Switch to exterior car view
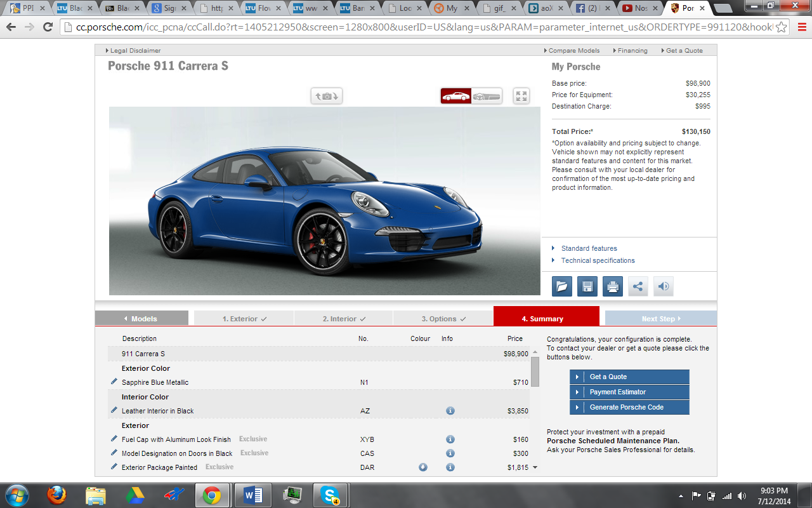The height and width of the screenshot is (508, 812). 456,96
